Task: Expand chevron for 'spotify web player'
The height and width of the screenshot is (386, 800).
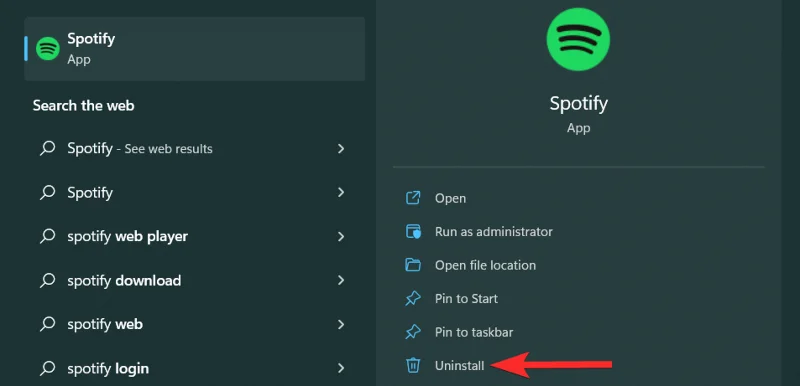Action: click(341, 236)
